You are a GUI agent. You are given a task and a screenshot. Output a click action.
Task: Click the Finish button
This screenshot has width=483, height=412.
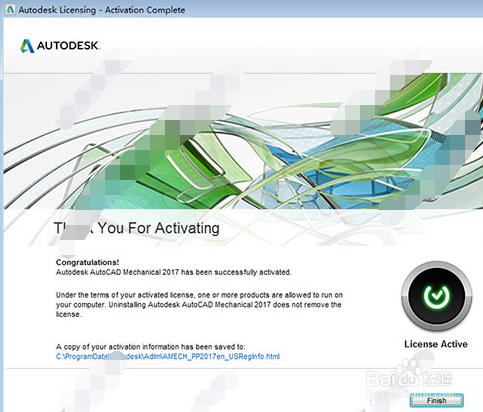pyautogui.click(x=436, y=400)
